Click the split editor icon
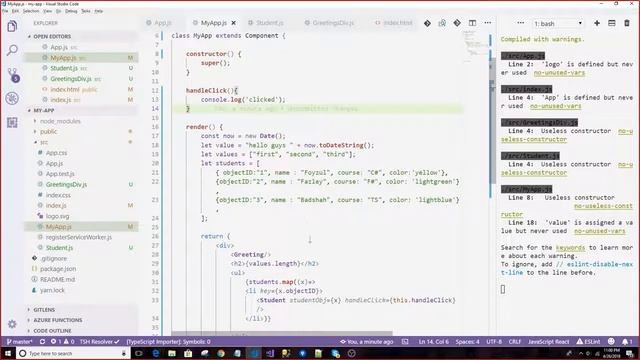Screen dimensions: 640x360 [472, 23]
